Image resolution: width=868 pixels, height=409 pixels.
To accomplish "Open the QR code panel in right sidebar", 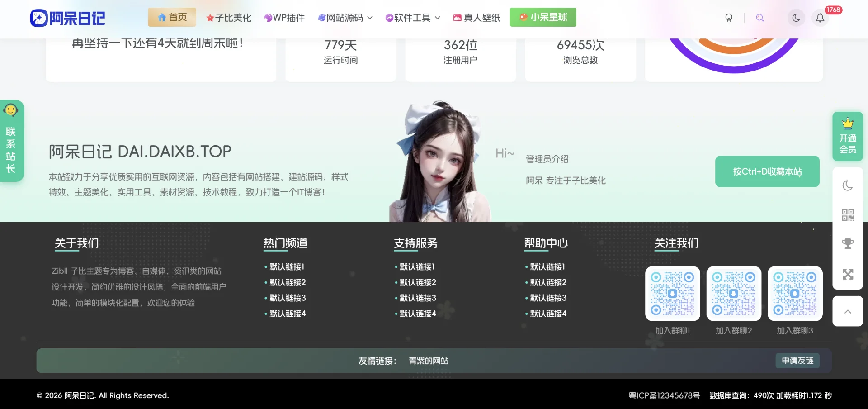I will 848,214.
